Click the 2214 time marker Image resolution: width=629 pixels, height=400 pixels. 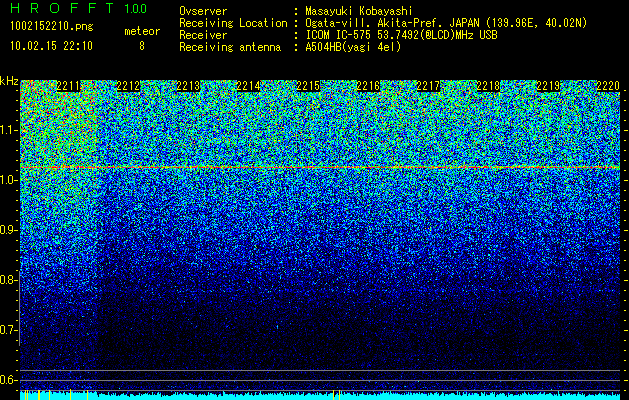(248, 86)
